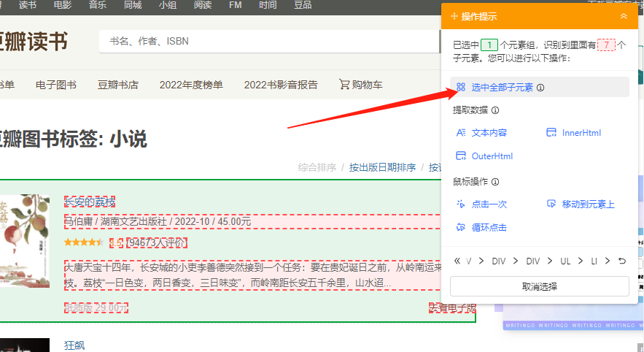Click the 豆瓣图书标签: 小说 heading
Image resolution: width=644 pixels, height=352 pixels.
74,139
